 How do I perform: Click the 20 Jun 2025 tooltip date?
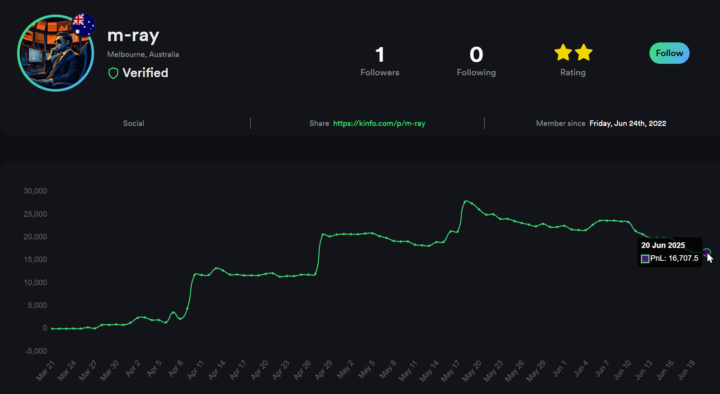tap(663, 246)
